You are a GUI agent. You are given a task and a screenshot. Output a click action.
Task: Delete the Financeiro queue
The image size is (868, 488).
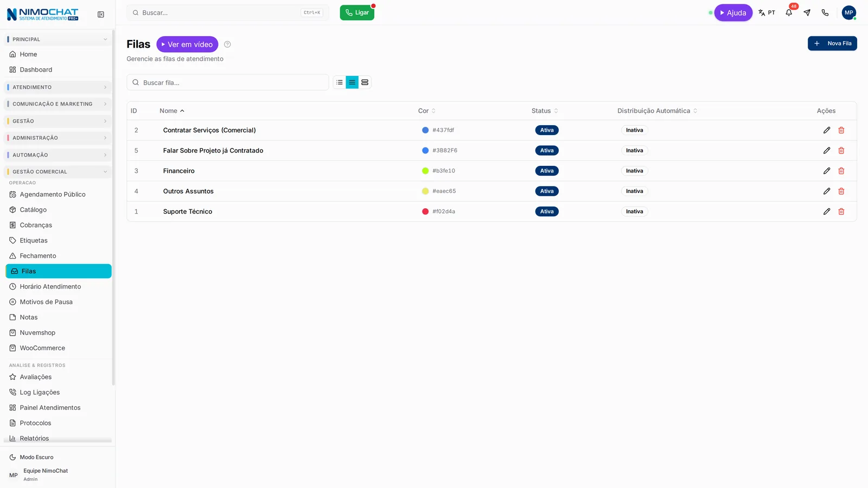[x=841, y=171]
